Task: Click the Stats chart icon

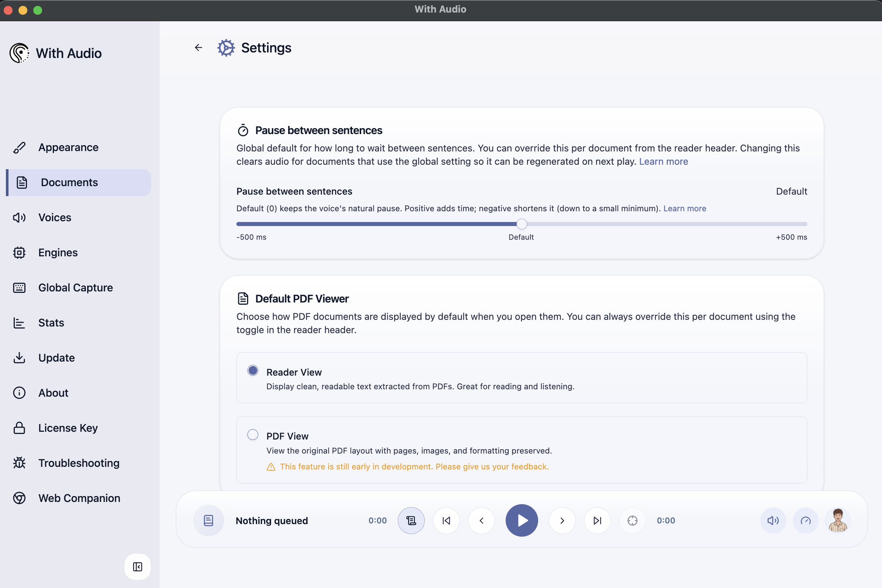Action: [x=20, y=323]
